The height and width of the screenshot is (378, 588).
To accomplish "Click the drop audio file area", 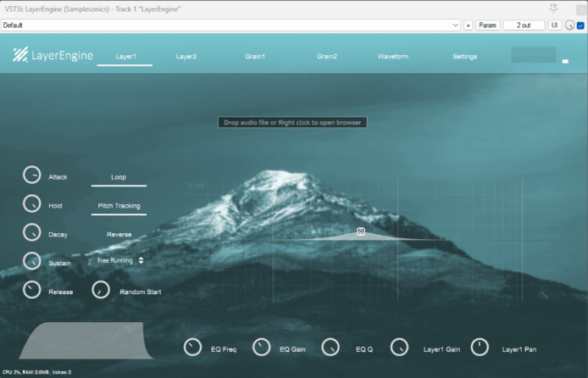I will pyautogui.click(x=292, y=123).
